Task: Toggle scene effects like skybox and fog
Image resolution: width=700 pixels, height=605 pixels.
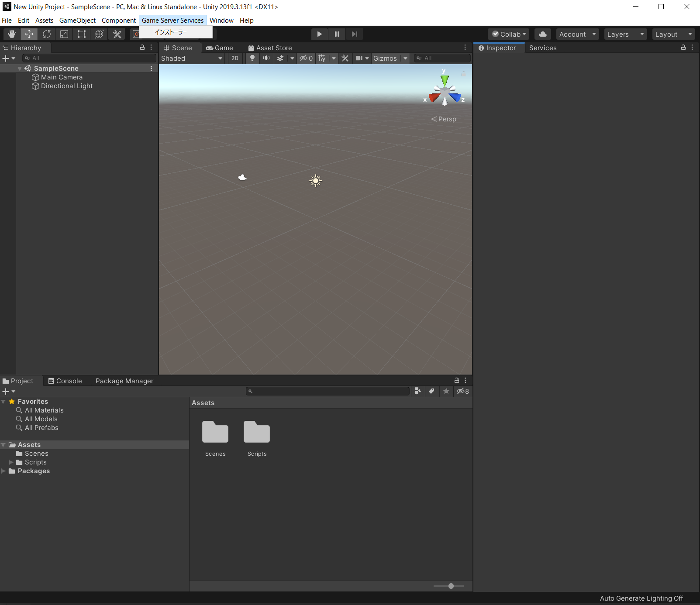Action: click(280, 58)
